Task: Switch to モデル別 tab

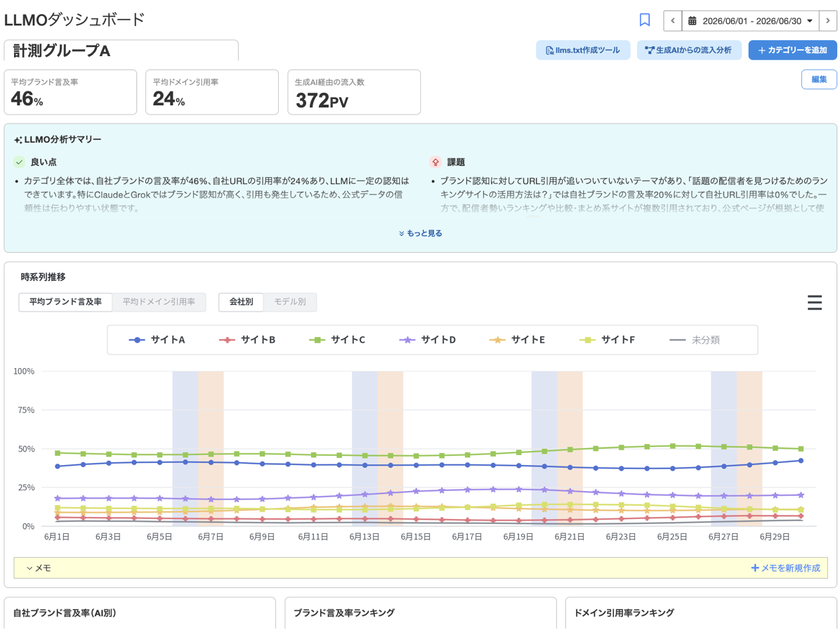Action: pos(290,301)
